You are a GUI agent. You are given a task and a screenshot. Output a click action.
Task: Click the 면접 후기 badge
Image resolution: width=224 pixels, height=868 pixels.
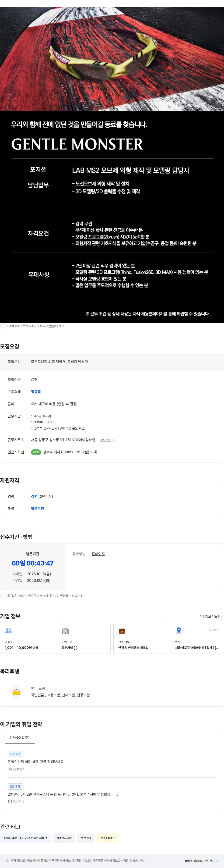pyautogui.click(x=15, y=786)
